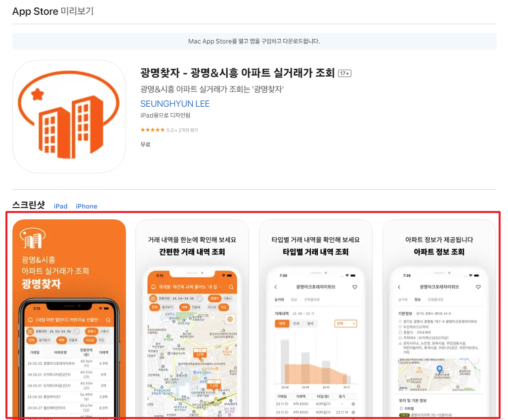Click the Mac App Store download notice banner
Viewport: 508px width, 420px height.
[254, 41]
